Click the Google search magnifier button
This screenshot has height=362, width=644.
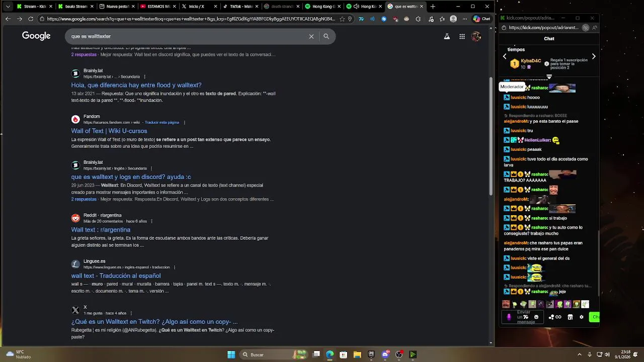pyautogui.click(x=326, y=36)
